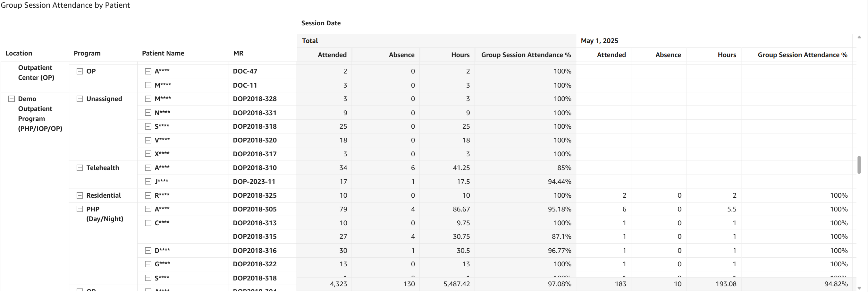Click the Patient Name column header

pos(163,53)
